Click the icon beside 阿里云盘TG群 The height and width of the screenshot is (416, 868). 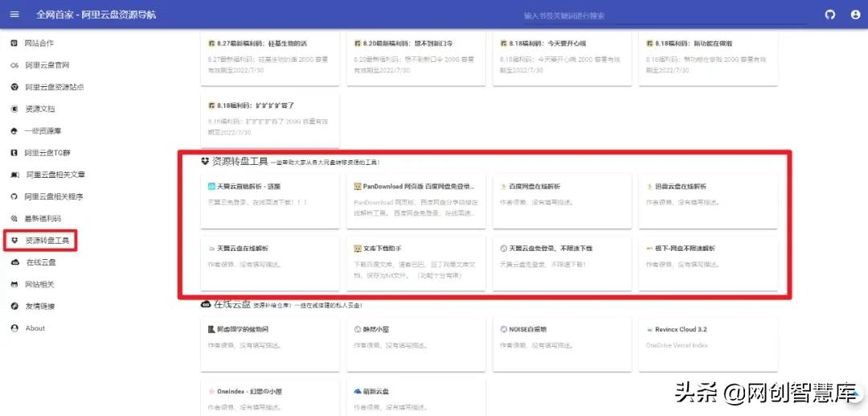click(x=14, y=153)
